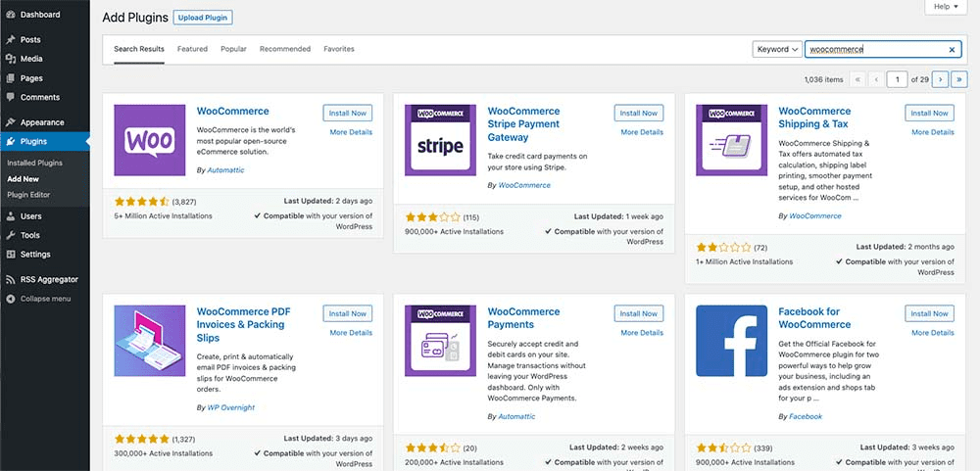Go to first page of results
The image size is (980, 471).
(x=858, y=79)
